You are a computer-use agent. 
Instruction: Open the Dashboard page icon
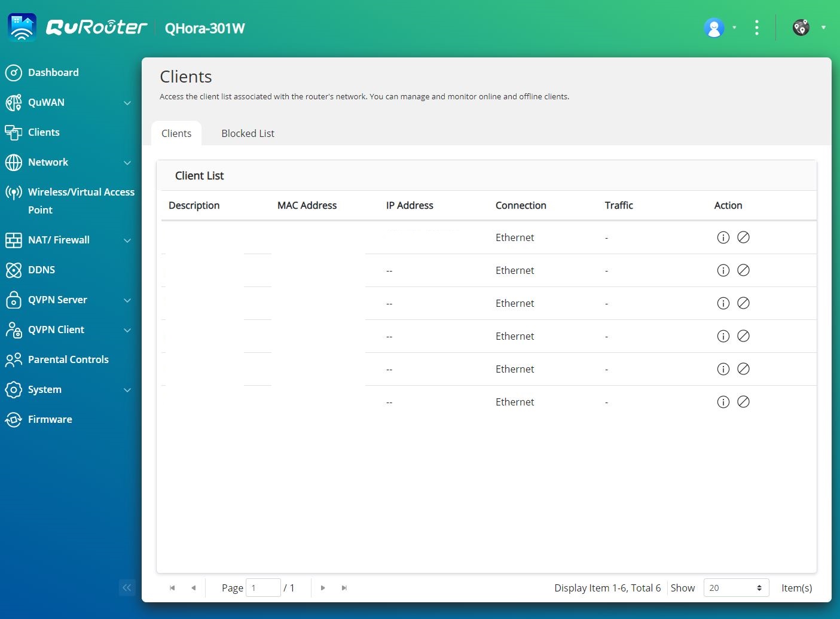tap(13, 73)
